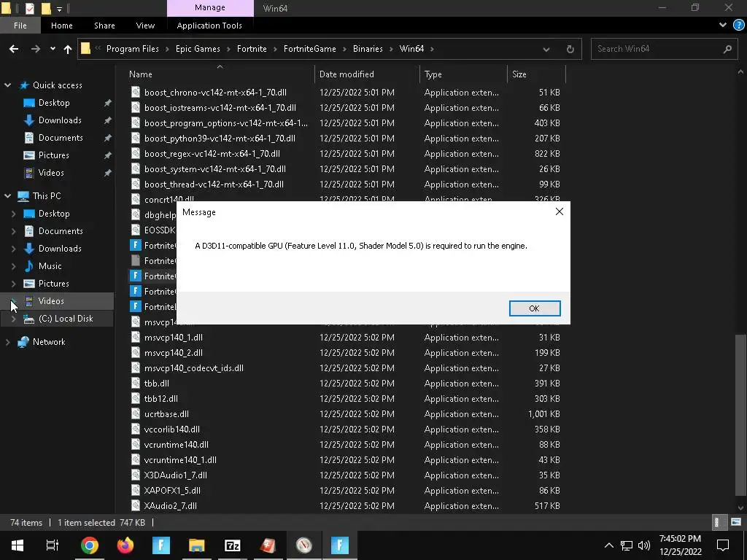
Task: Switch to the Home ribbon tab
Action: (x=62, y=26)
